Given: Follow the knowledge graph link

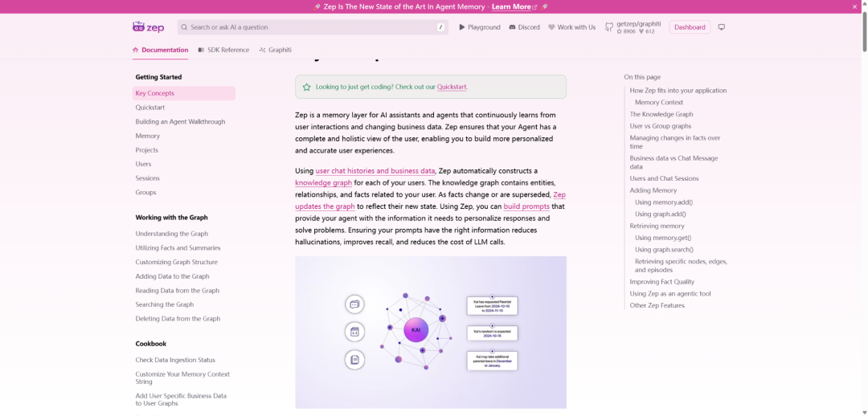Looking at the screenshot, I should tap(323, 183).
